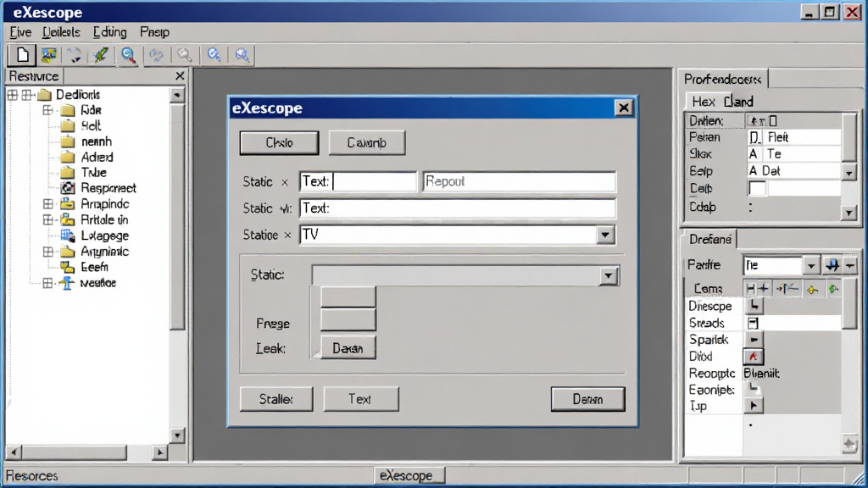Click the veatloe icon in resource tree
The width and height of the screenshot is (868, 488).
click(x=67, y=283)
